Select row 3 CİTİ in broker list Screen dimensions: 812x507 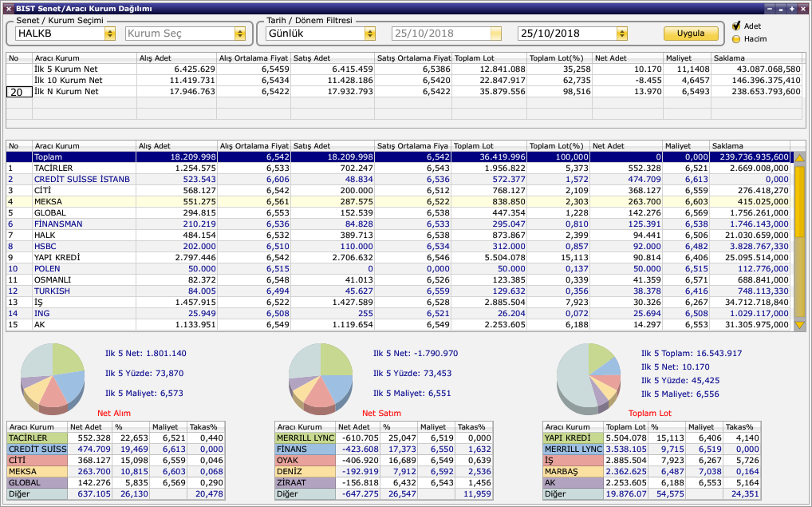pos(398,191)
